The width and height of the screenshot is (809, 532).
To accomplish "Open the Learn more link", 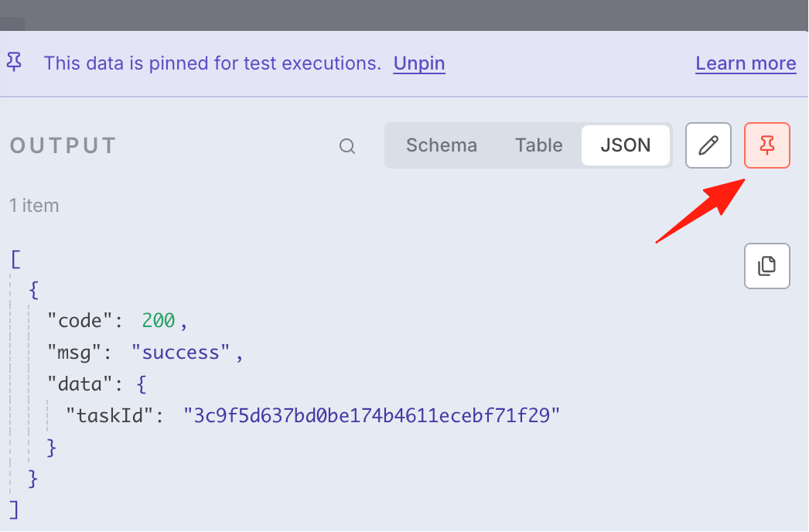I will (746, 63).
